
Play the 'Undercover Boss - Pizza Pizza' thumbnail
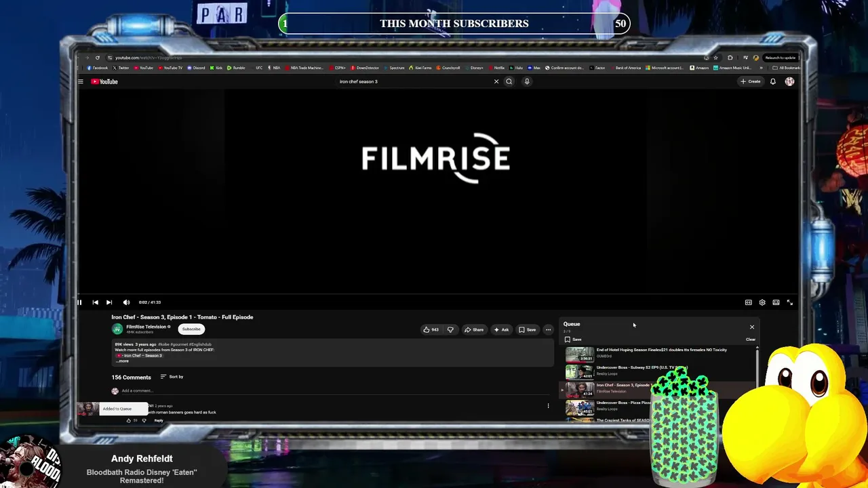click(580, 407)
